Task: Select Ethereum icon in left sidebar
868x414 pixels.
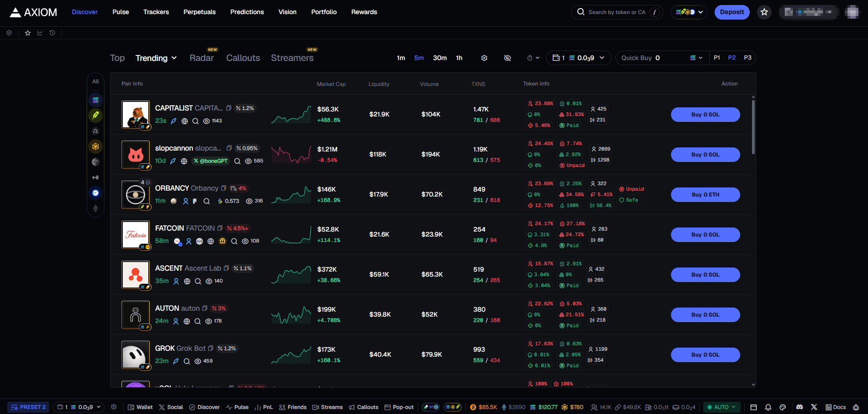Action: tap(96, 208)
